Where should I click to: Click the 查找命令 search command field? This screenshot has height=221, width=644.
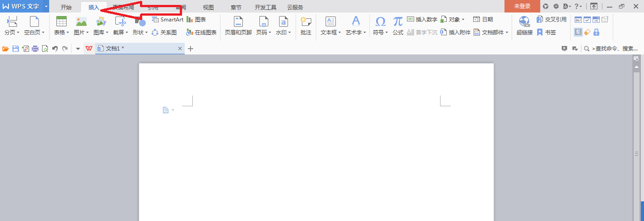point(614,49)
